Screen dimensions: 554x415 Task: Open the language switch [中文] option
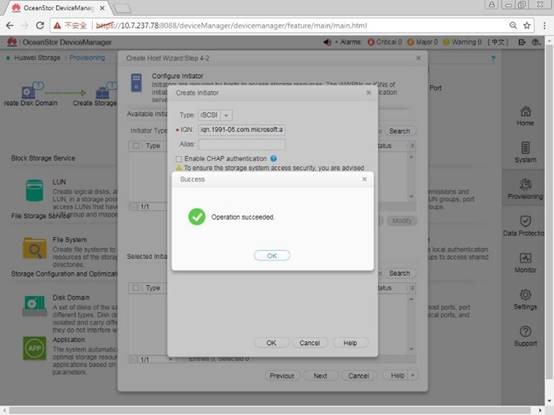pyautogui.click(x=498, y=42)
